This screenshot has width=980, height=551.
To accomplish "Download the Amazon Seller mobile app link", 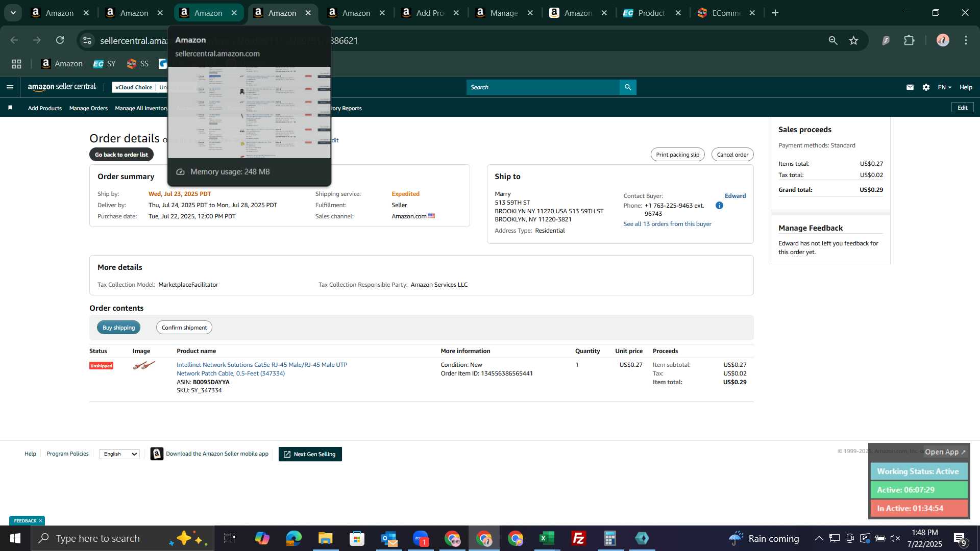I will pyautogui.click(x=217, y=454).
